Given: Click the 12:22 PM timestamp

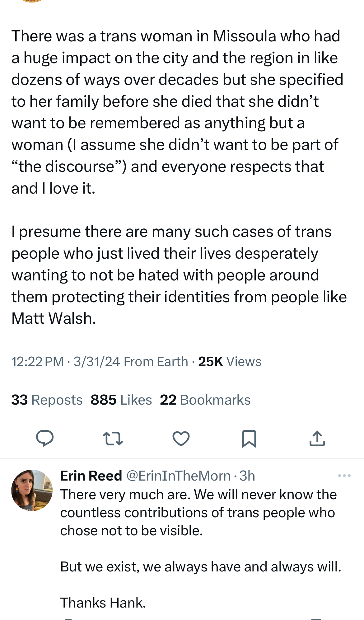Looking at the screenshot, I should 37,362.
